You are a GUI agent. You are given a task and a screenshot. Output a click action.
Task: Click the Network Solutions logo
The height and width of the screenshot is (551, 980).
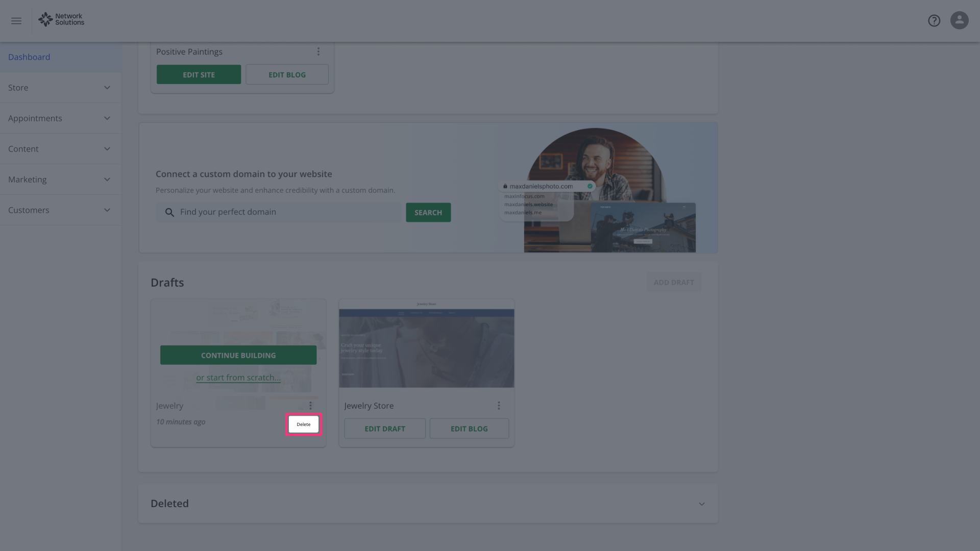pyautogui.click(x=61, y=20)
